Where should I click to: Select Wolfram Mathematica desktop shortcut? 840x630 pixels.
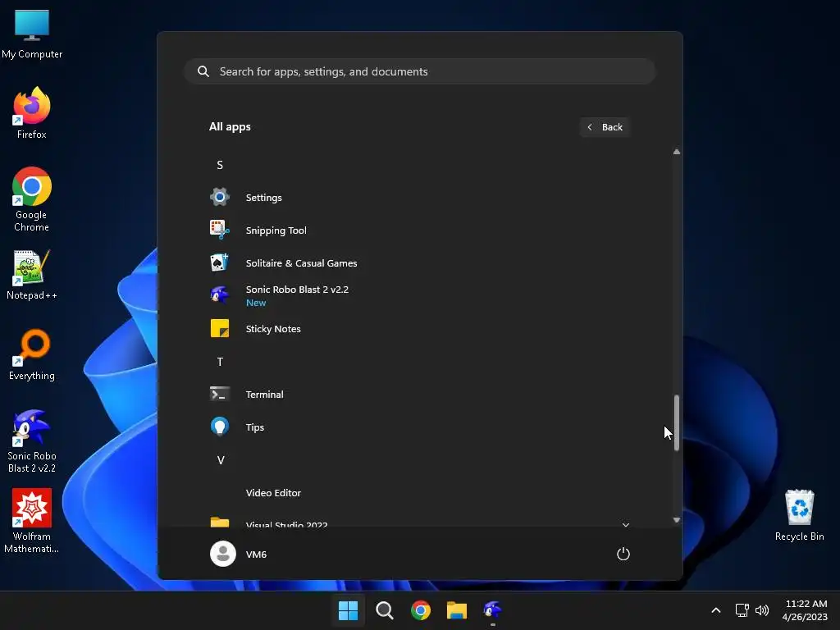pos(32,521)
